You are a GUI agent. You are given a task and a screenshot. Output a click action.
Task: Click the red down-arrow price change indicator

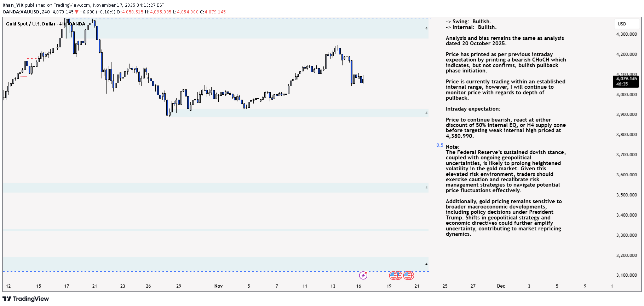[76, 12]
